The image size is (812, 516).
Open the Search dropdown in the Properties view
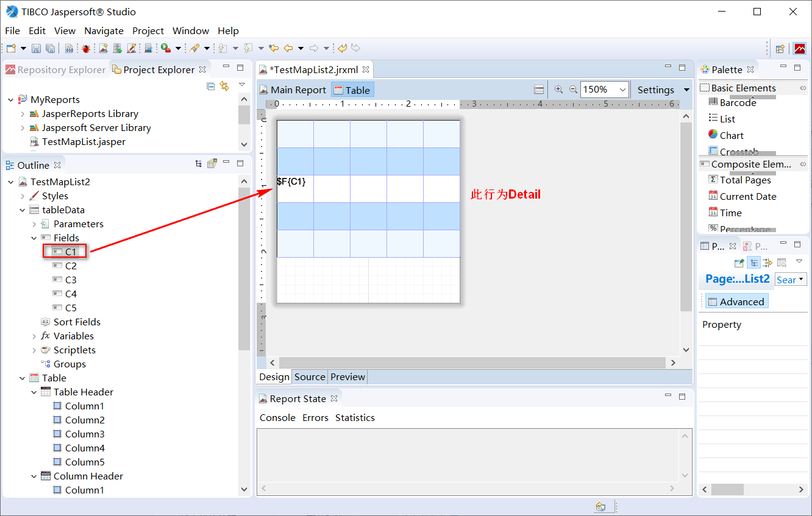click(x=791, y=279)
